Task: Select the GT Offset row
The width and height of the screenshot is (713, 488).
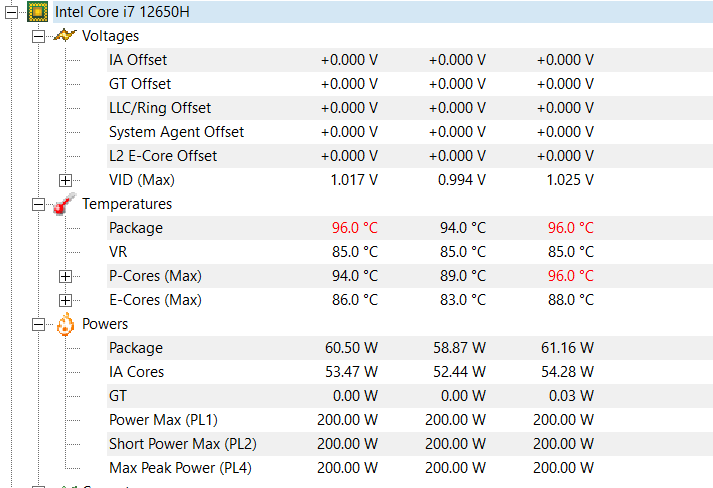Action: pos(410,84)
